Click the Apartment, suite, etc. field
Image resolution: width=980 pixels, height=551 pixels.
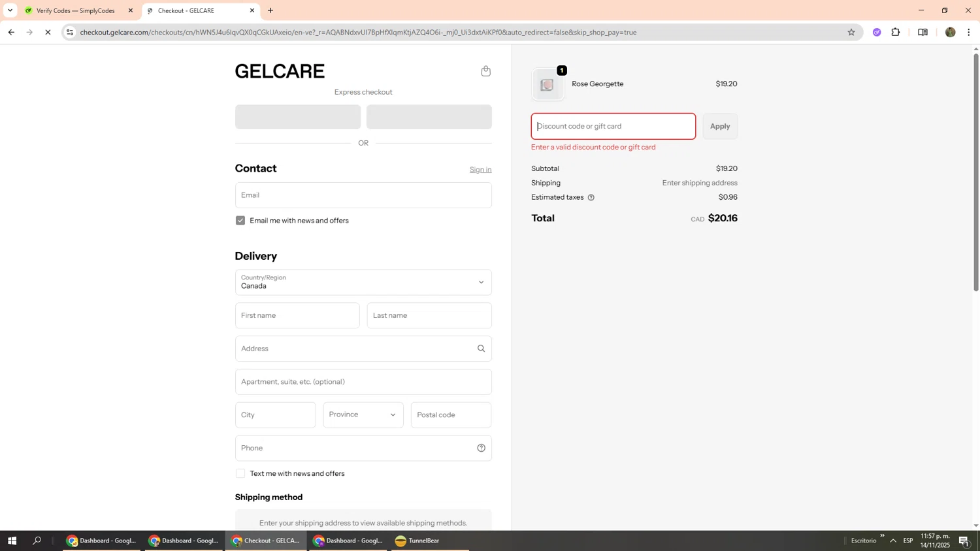pyautogui.click(x=363, y=382)
